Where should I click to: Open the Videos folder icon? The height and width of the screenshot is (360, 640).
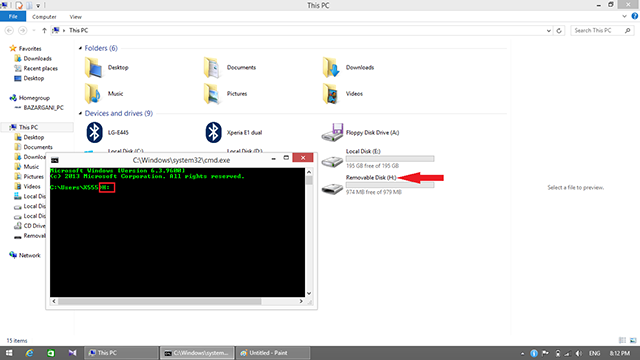coord(331,93)
